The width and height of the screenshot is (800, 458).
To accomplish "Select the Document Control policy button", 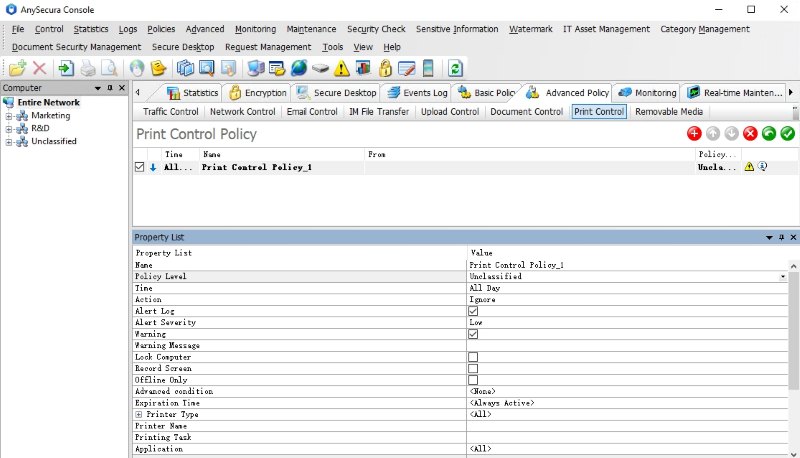I will click(526, 112).
